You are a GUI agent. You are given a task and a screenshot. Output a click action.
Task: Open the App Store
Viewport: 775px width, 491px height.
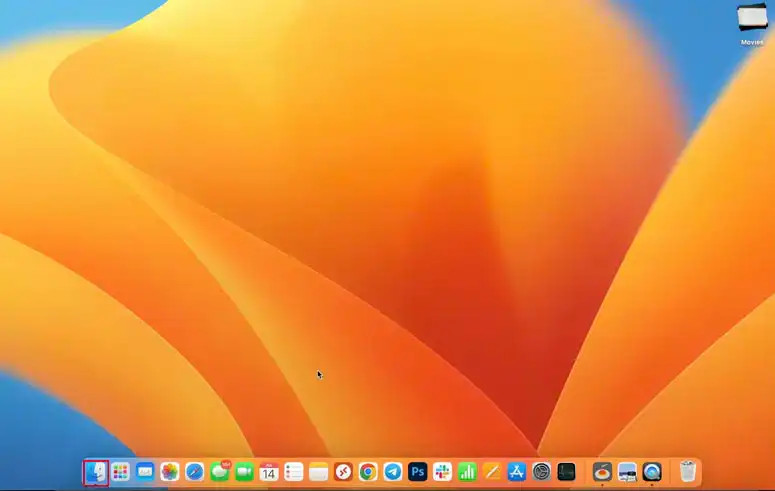(x=517, y=472)
